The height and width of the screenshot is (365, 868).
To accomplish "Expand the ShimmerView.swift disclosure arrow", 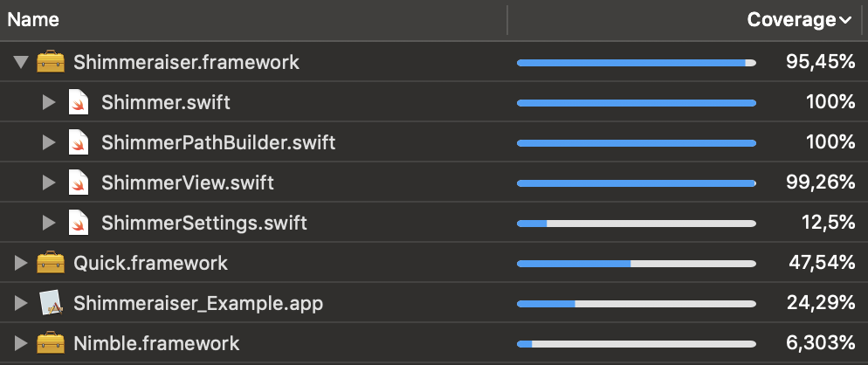I will 49,183.
